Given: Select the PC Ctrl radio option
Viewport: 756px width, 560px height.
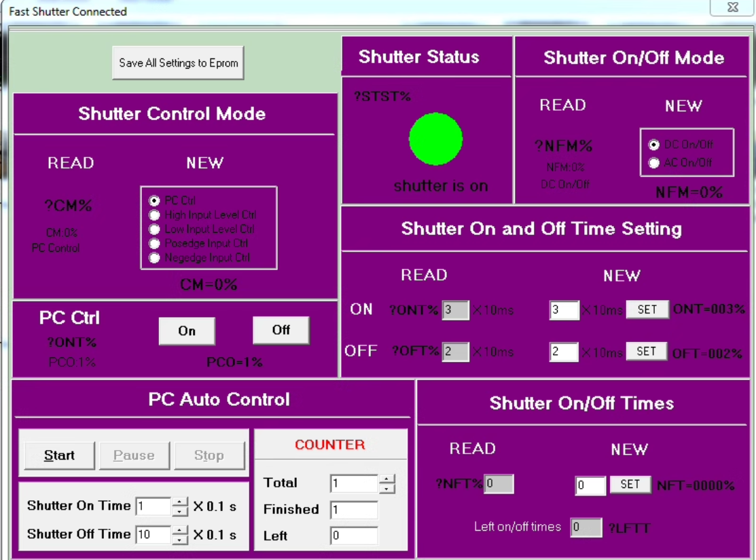Looking at the screenshot, I should click(x=155, y=201).
